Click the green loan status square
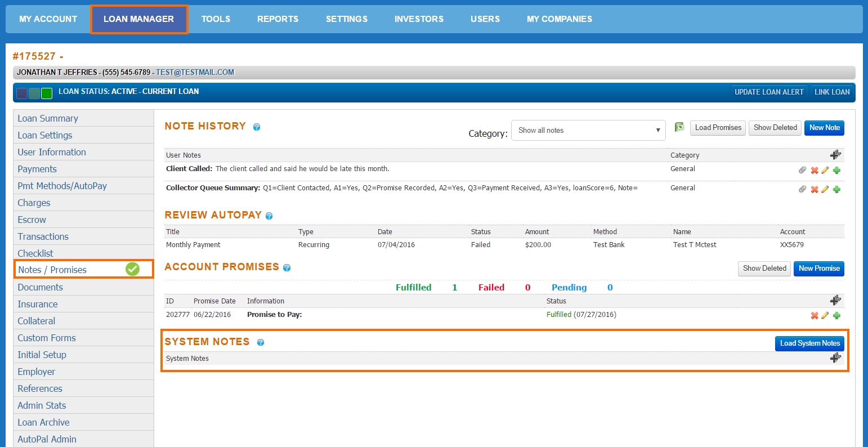The image size is (868, 447). point(47,93)
